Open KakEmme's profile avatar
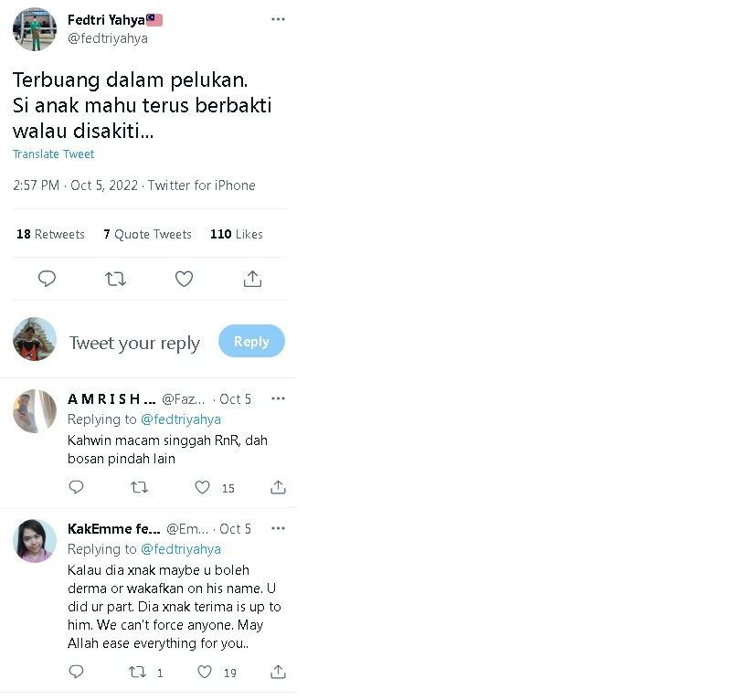This screenshot has width=731, height=700. point(35,541)
